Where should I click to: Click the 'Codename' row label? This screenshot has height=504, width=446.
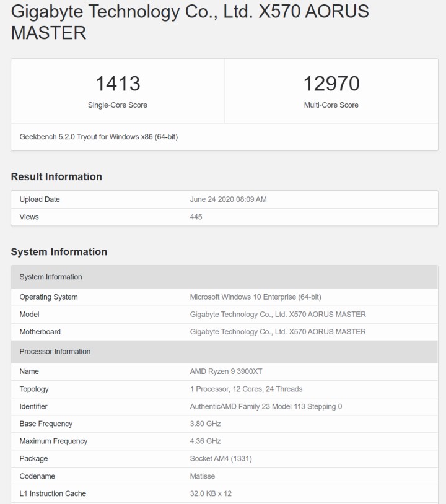coord(37,476)
